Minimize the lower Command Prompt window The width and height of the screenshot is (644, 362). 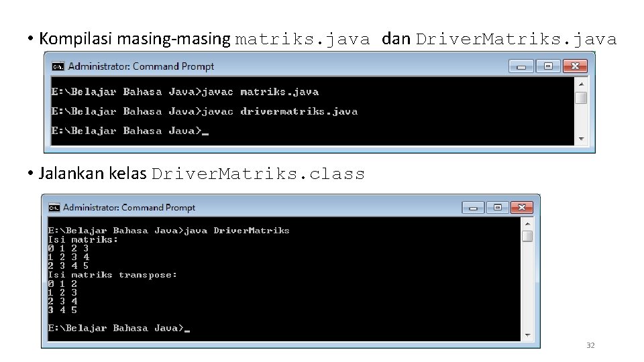point(473,208)
